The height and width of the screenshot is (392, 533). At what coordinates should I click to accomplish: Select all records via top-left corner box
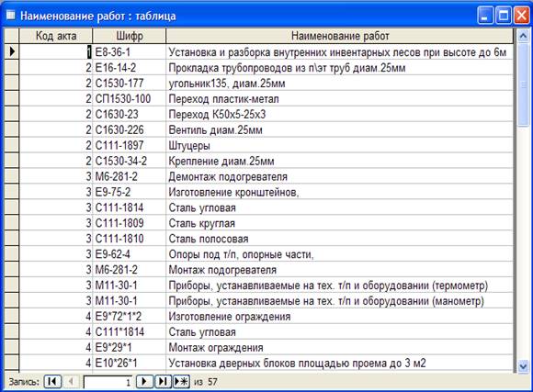click(12, 36)
